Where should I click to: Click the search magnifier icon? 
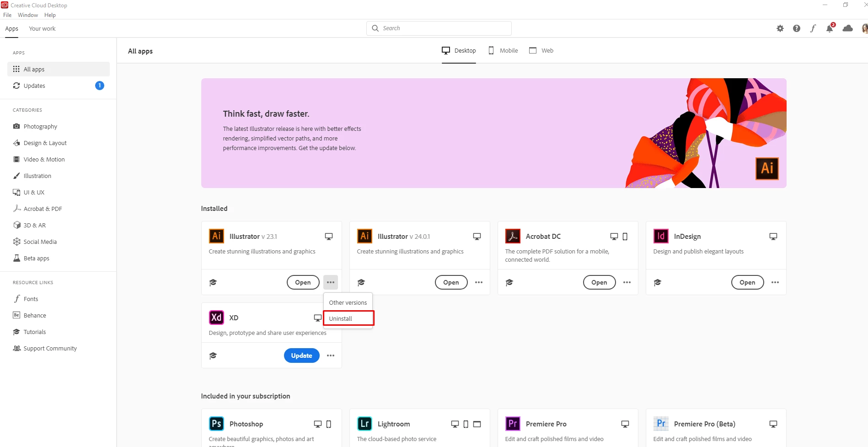tap(375, 28)
